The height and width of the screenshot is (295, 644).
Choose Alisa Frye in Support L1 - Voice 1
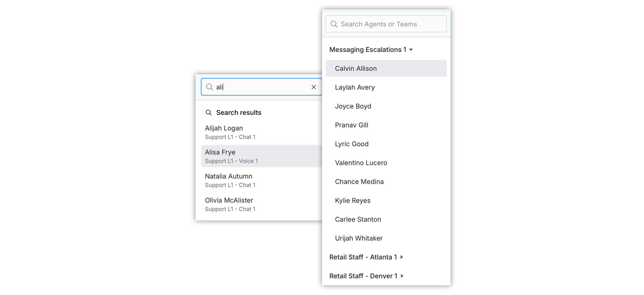coord(261,156)
